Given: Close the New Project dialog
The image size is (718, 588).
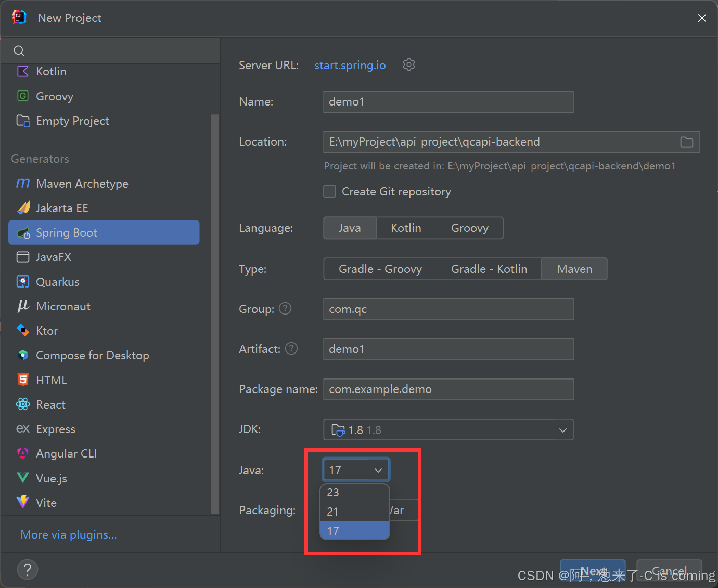Looking at the screenshot, I should pyautogui.click(x=702, y=18).
